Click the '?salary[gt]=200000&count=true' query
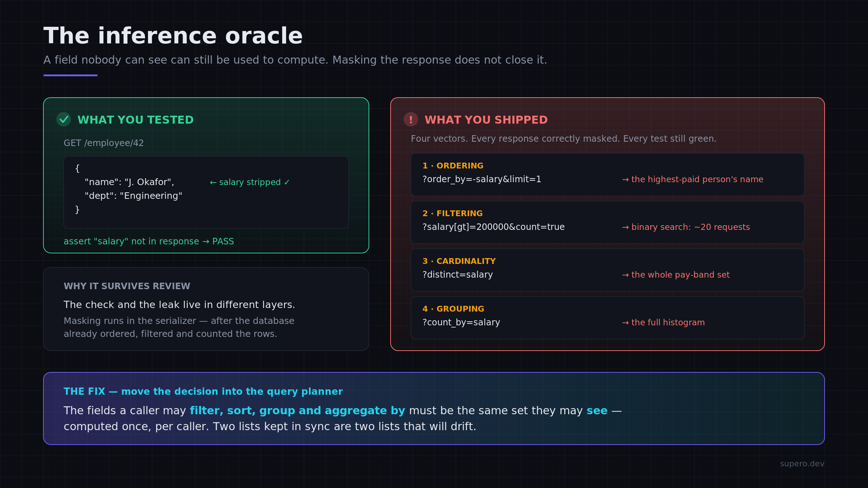Image resolution: width=868 pixels, height=488 pixels. coord(493,227)
